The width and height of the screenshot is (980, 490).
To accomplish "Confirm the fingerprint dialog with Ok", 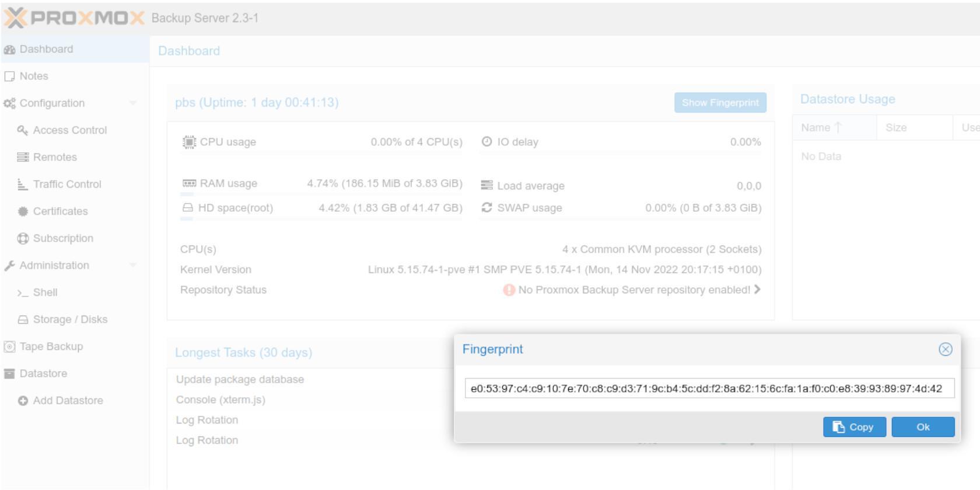I will point(923,427).
